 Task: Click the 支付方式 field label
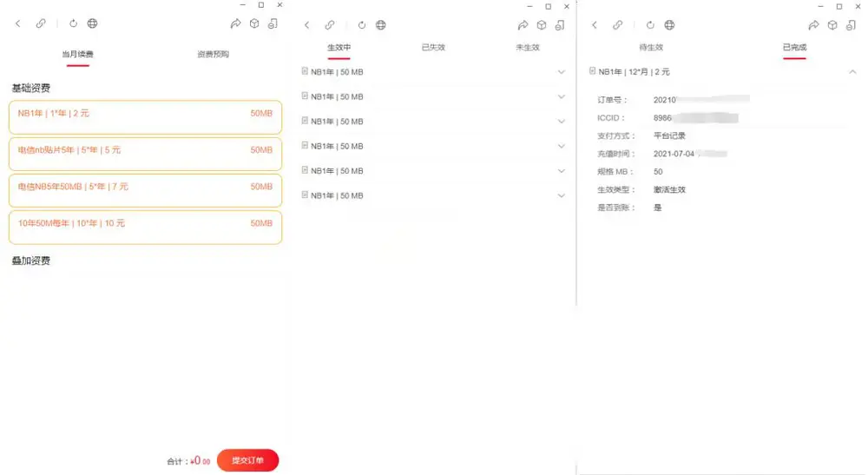click(x=616, y=135)
